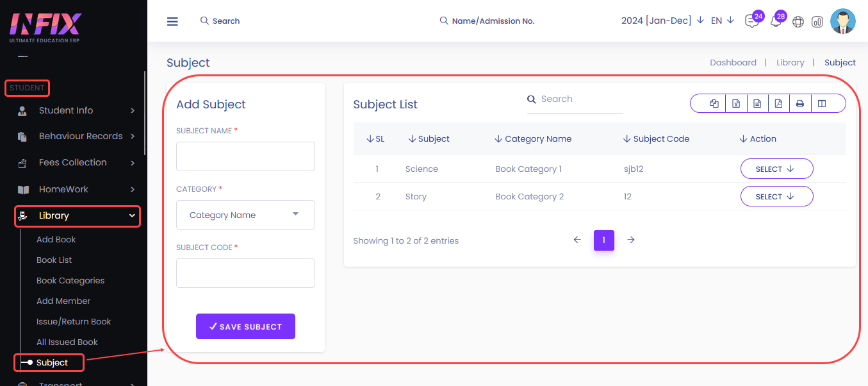Go to previous page arrow

(x=577, y=240)
